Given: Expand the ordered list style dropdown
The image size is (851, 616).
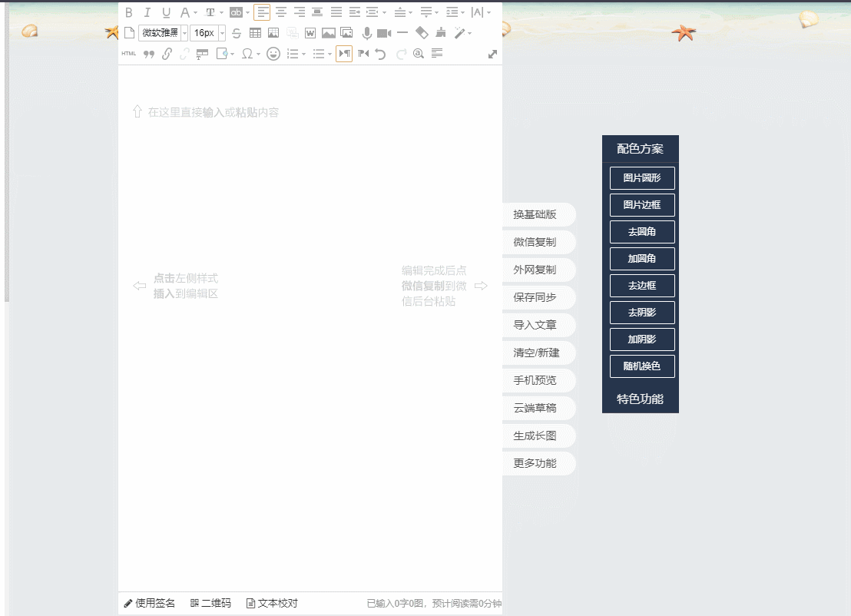Looking at the screenshot, I should tap(303, 53).
